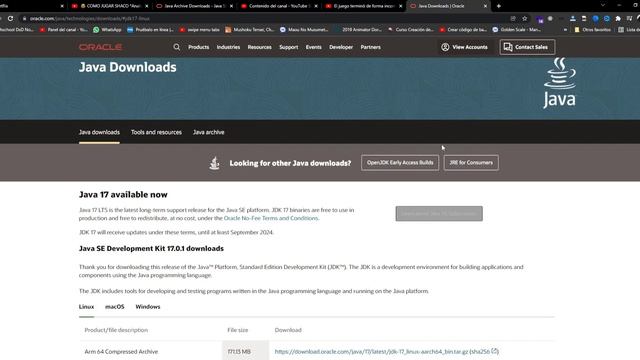This screenshot has height=360, width=640.
Task: Close the Java Archive Downloads tab
Action: click(231, 6)
